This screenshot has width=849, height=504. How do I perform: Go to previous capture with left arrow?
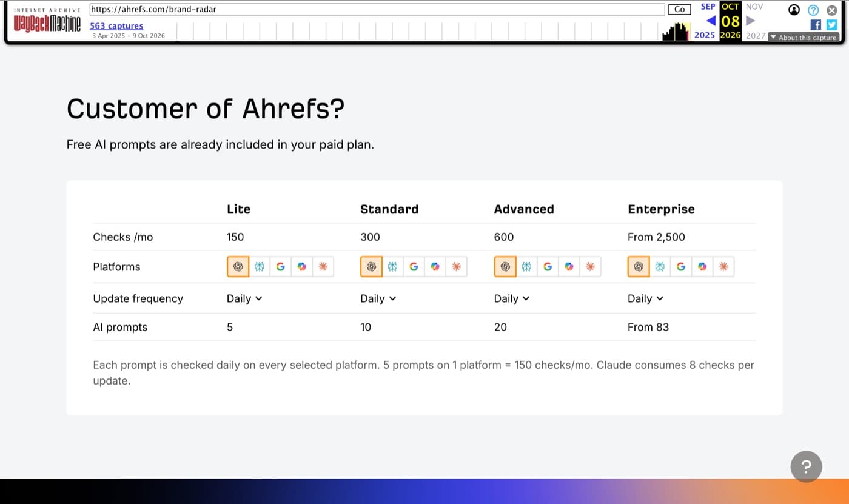pos(711,21)
